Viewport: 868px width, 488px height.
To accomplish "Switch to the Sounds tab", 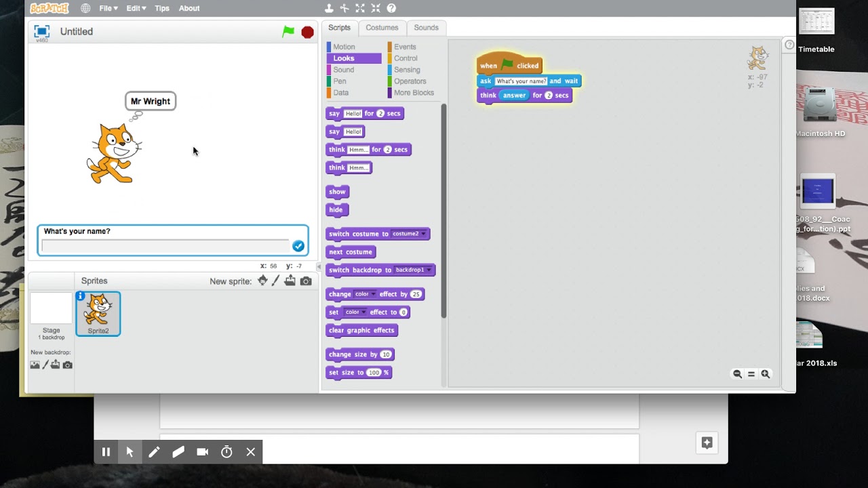I will [426, 28].
